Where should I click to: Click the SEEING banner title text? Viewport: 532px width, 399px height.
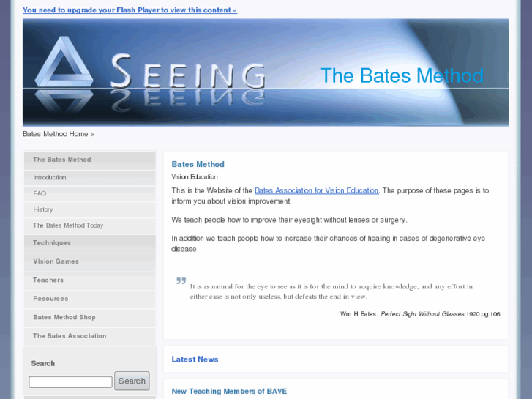pyautogui.click(x=188, y=72)
